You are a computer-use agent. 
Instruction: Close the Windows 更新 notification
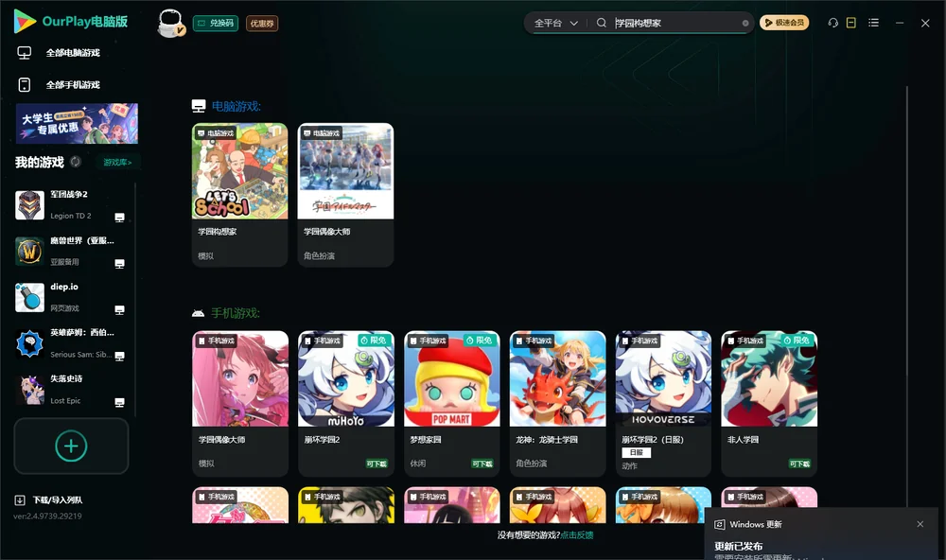920,524
